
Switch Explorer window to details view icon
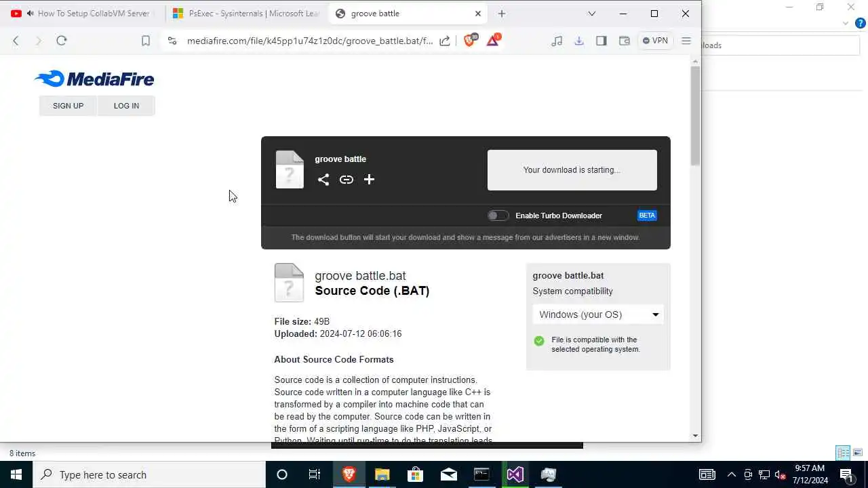pos(843,453)
